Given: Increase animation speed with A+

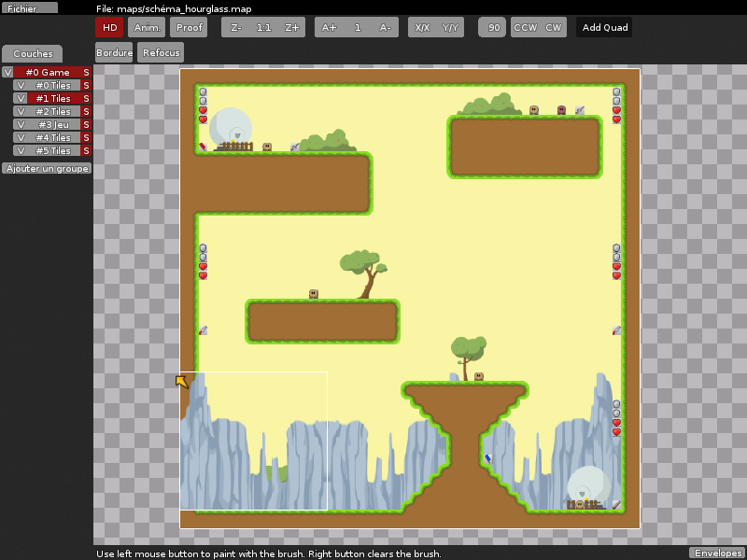Looking at the screenshot, I should (329, 28).
